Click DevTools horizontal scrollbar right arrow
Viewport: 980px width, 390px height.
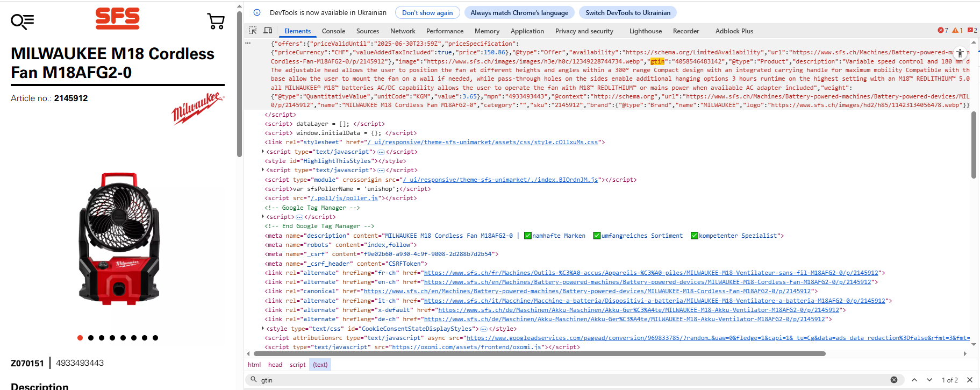[x=965, y=354]
